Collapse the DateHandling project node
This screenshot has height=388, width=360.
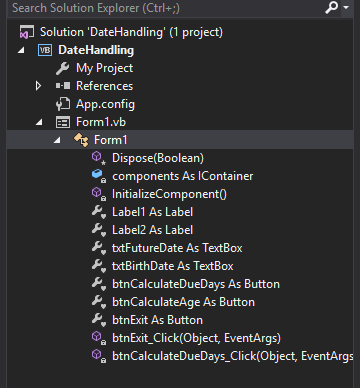pos(21,50)
